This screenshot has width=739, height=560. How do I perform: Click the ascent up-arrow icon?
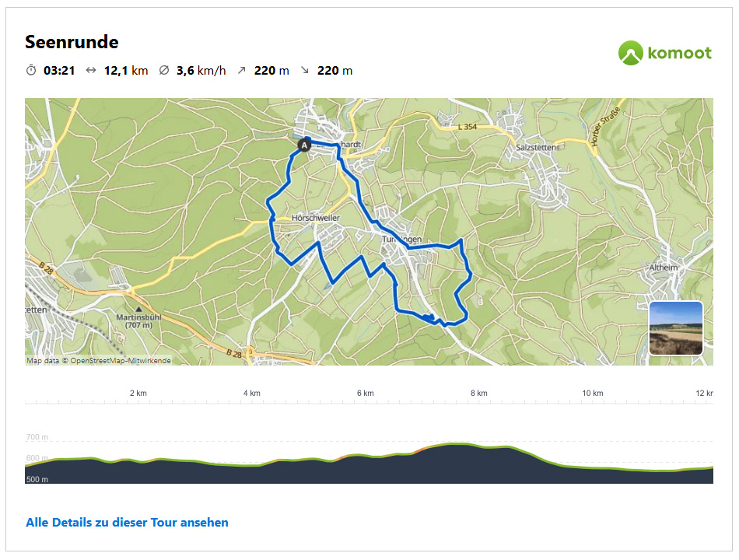coord(241,71)
